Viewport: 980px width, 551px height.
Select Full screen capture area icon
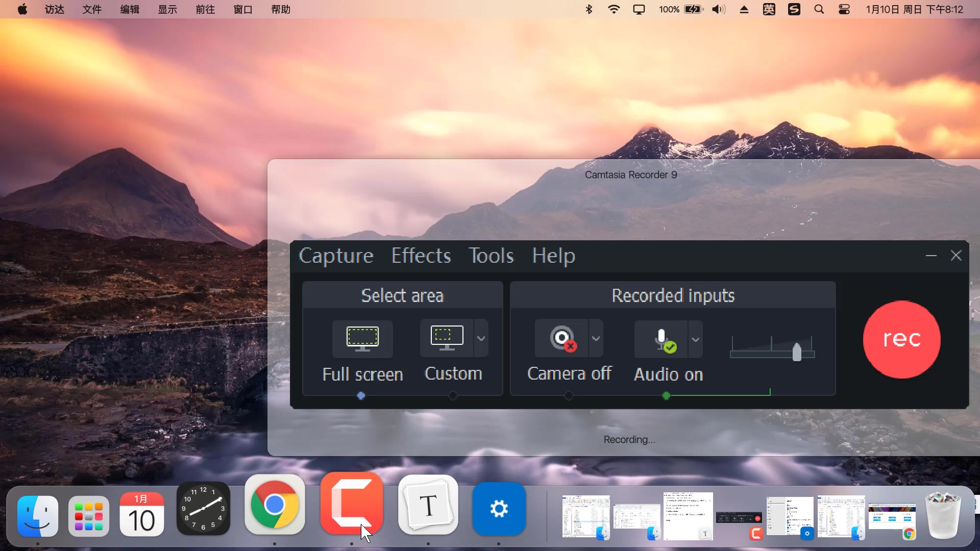tap(362, 339)
